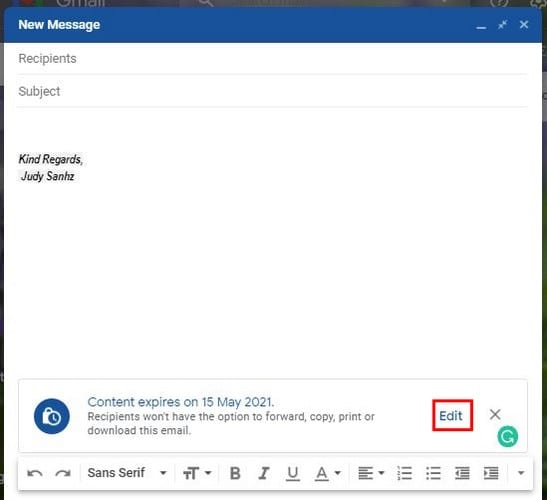Click the Grammarly icon

[x=508, y=436]
